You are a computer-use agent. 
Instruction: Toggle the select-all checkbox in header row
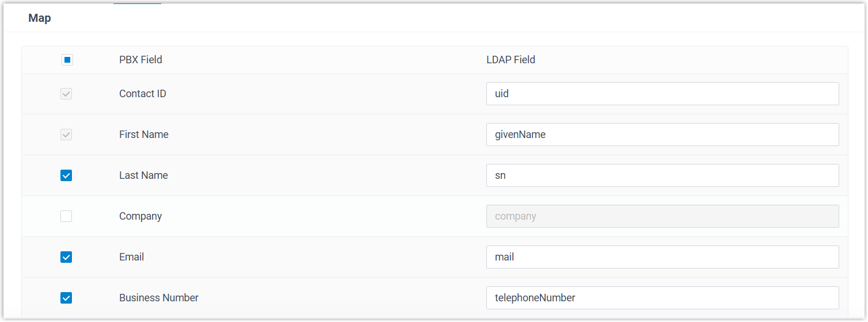(67, 60)
